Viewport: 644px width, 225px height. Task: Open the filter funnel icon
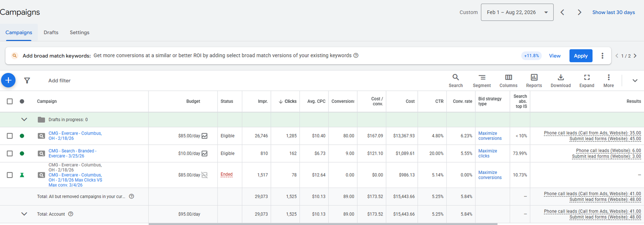point(27,80)
